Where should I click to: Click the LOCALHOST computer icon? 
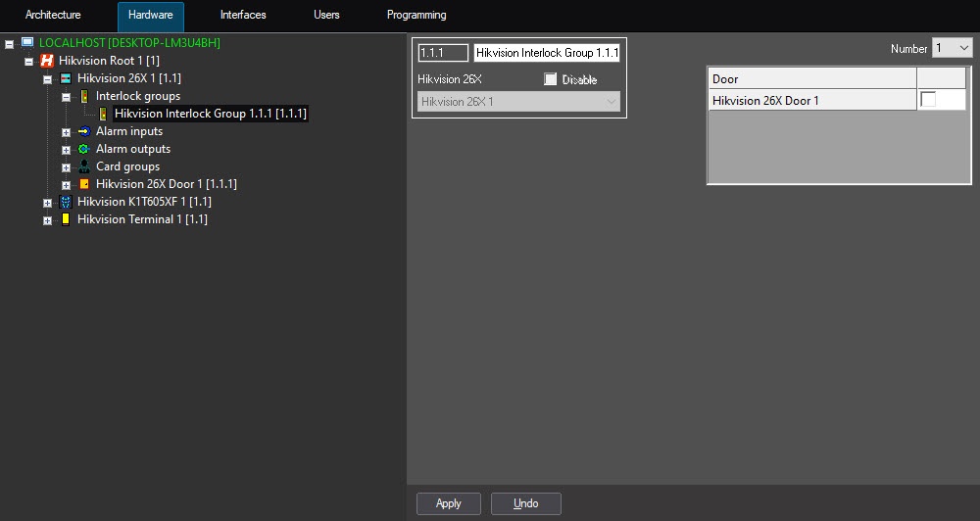tap(27, 42)
